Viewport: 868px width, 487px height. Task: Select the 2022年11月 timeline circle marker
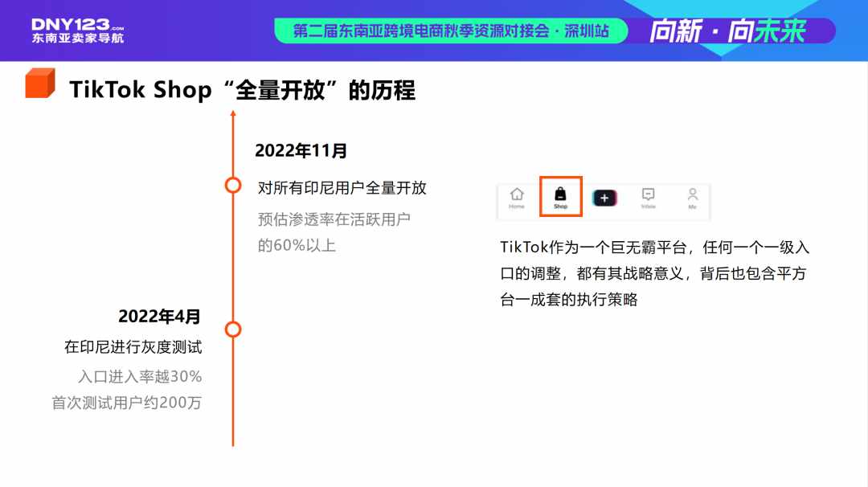(233, 186)
